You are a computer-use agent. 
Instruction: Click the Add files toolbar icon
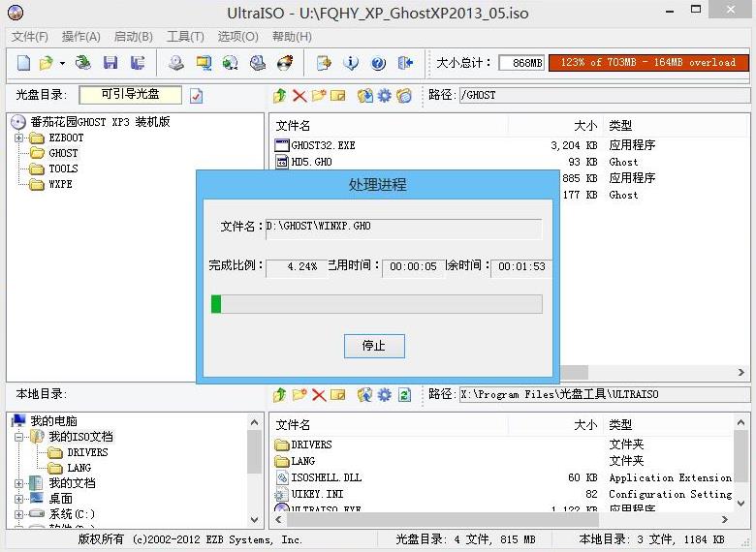click(x=324, y=63)
